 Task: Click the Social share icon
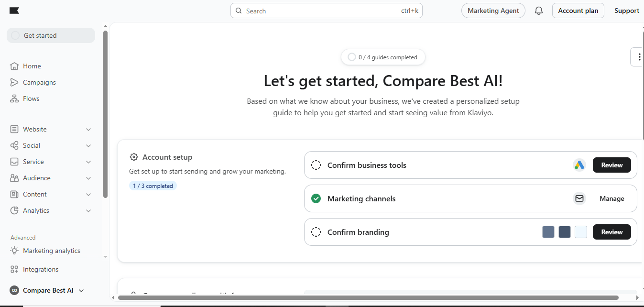pos(14,145)
